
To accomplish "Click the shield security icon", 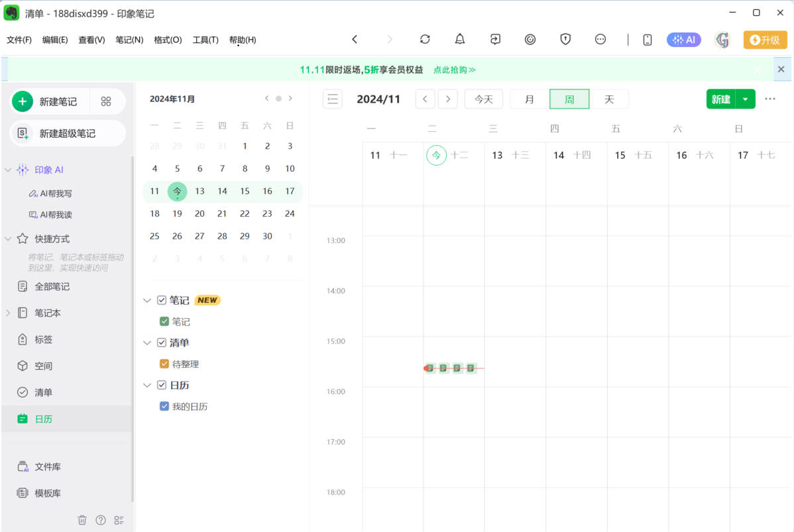I will pos(565,40).
